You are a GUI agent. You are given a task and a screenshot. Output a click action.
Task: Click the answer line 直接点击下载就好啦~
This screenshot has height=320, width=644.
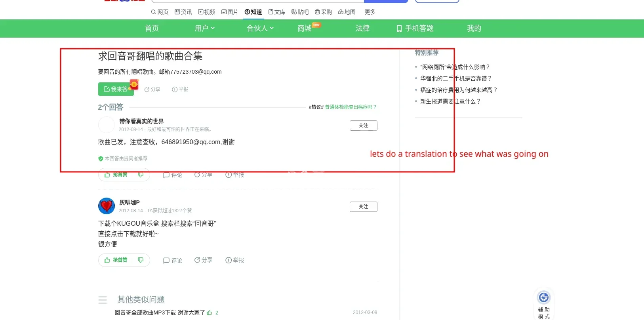click(128, 234)
